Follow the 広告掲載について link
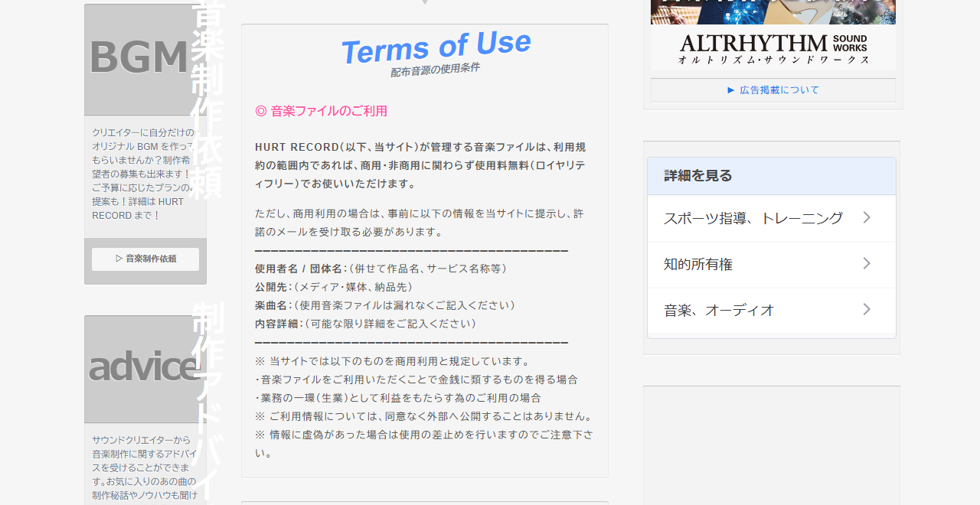 tap(773, 90)
